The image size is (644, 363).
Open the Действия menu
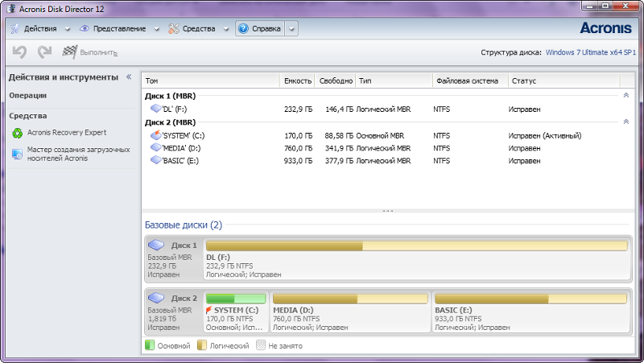[40, 29]
